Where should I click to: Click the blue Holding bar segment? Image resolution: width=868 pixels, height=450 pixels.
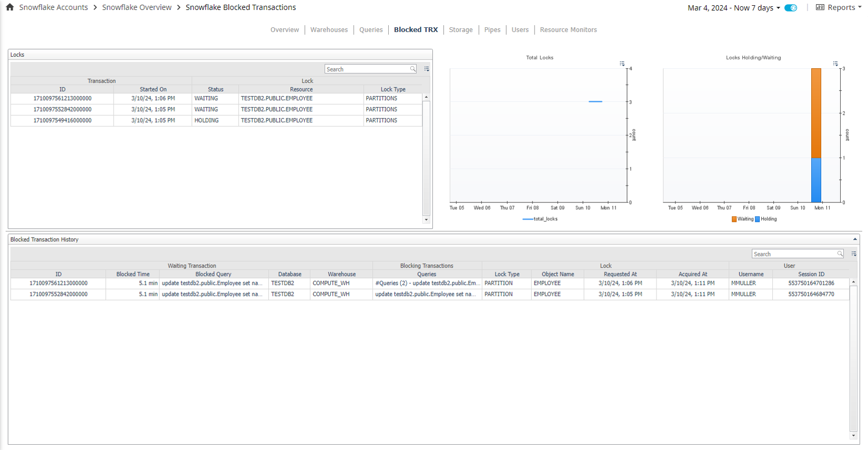pos(816,180)
